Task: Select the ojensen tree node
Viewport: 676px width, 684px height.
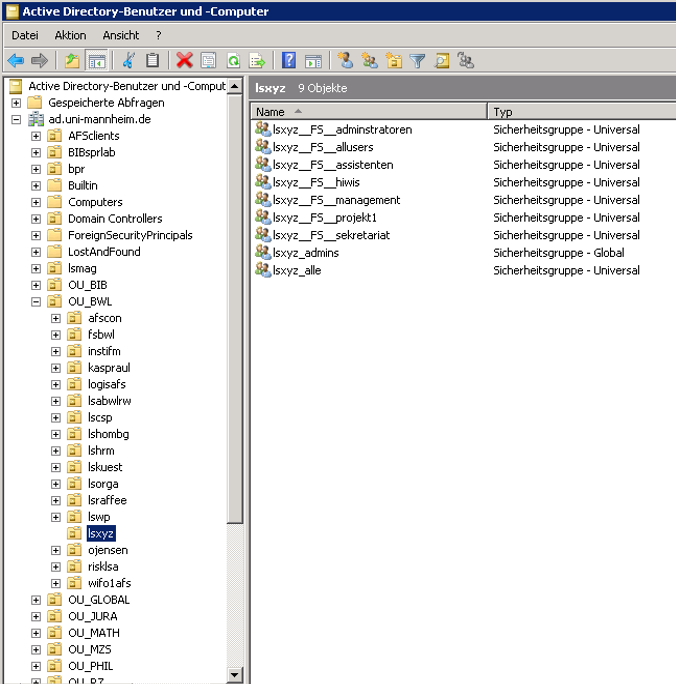Action: (108, 550)
